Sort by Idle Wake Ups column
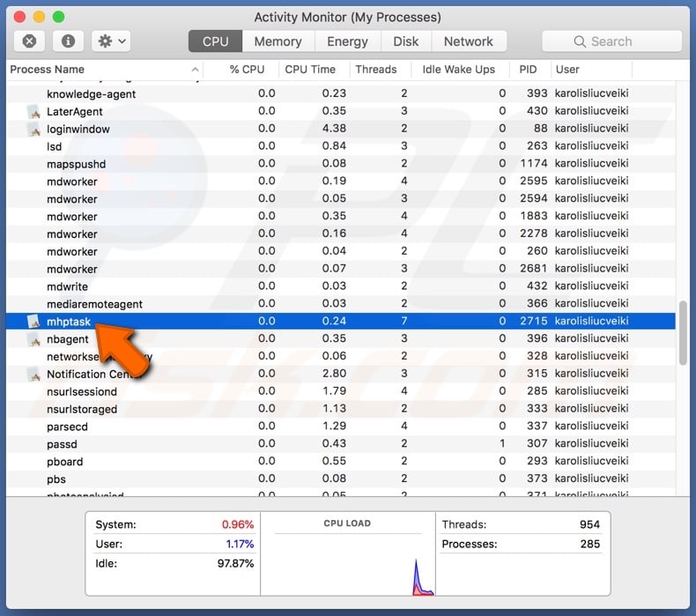 point(458,70)
